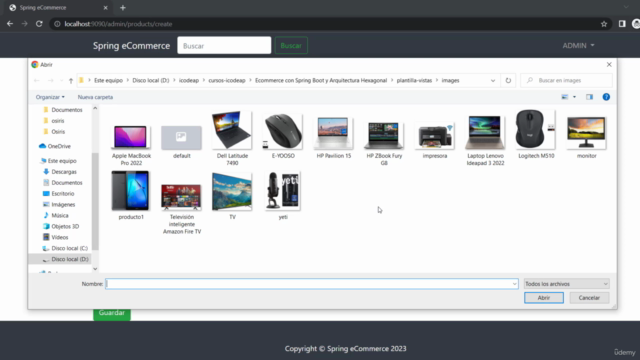Open the ADMIN user dropdown
640x360 pixels.
[578, 46]
